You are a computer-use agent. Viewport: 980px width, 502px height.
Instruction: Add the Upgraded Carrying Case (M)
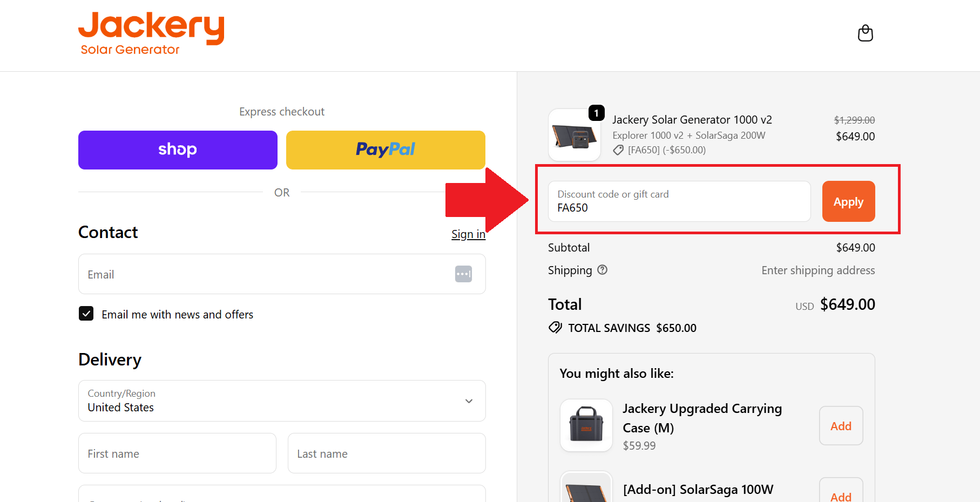[841, 426]
